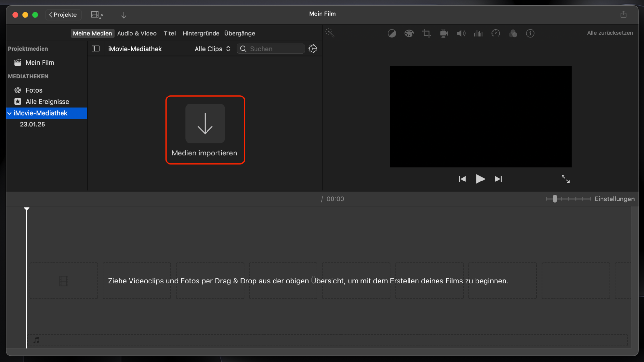Open the speed gauge tool
The height and width of the screenshot is (362, 644).
(496, 33)
